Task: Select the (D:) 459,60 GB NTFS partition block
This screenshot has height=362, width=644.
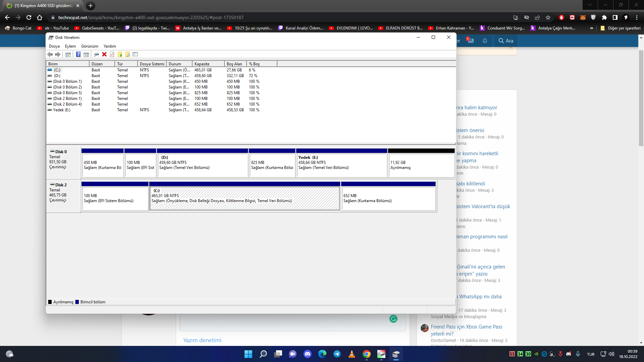Action: pos(203,163)
